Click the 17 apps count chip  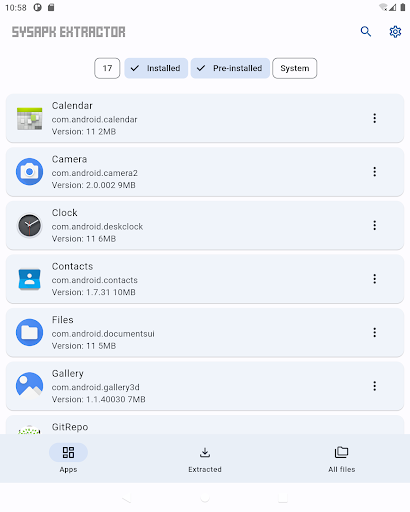pyautogui.click(x=107, y=68)
